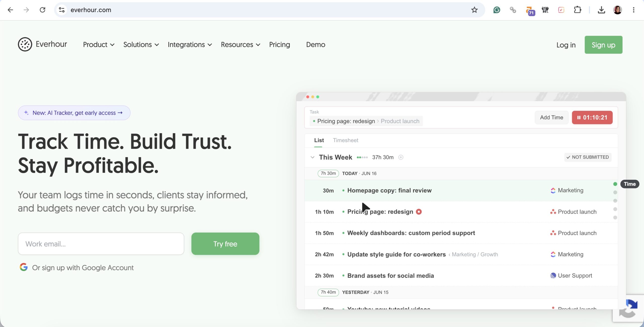Focus the Work email input field
644x327 pixels.
(101, 244)
